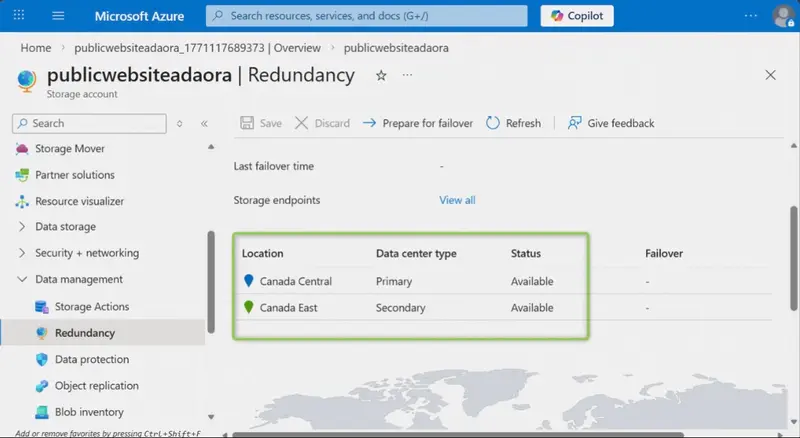
Task: Click the Storage Actions icon
Action: (x=42, y=307)
